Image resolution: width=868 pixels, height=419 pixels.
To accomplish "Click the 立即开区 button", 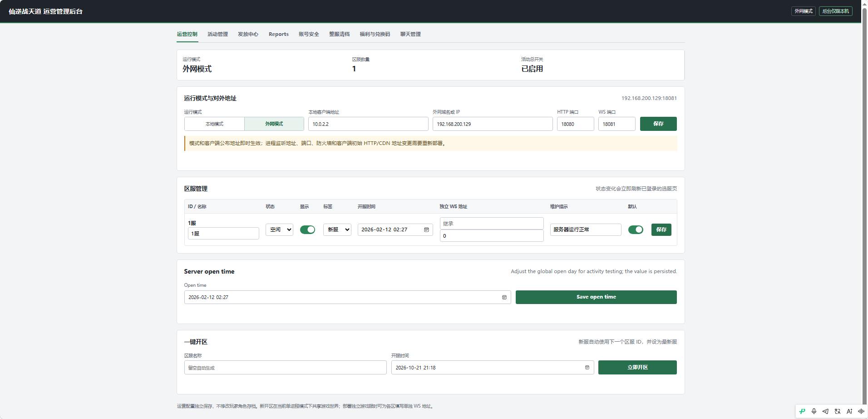I will tap(637, 368).
